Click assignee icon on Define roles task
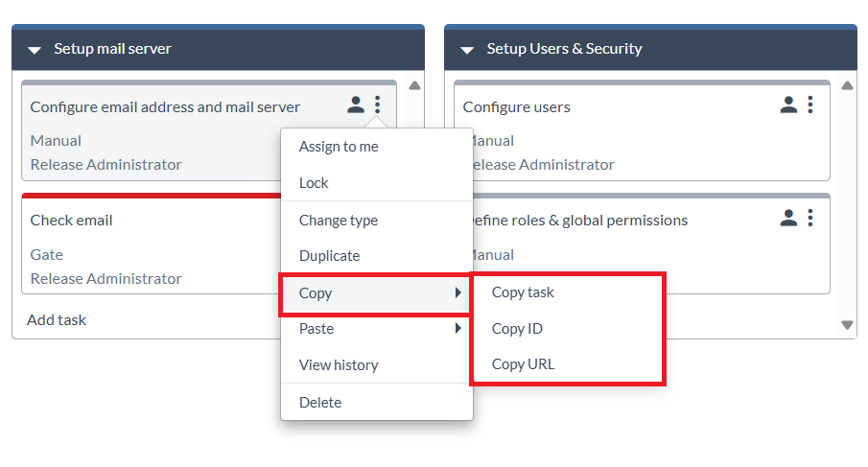 pos(788,219)
